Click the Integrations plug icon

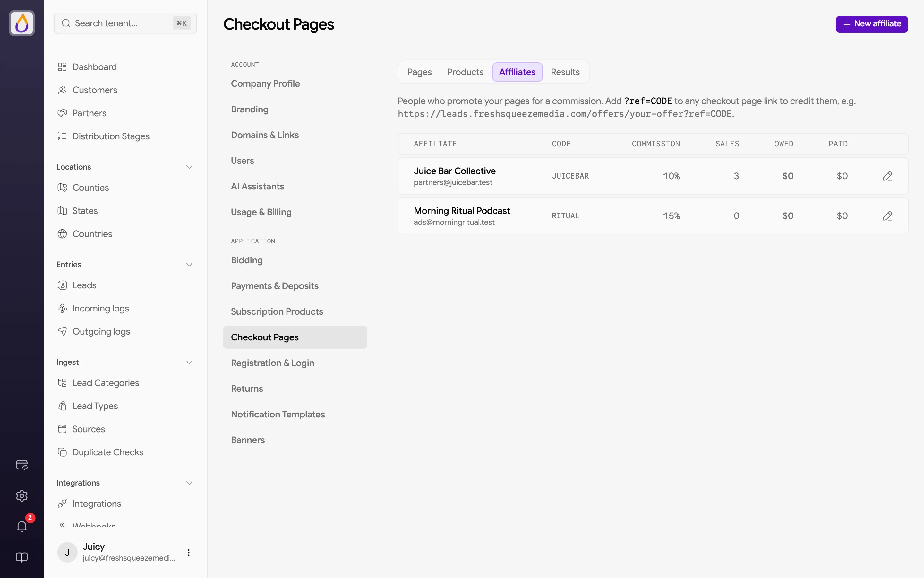coord(62,504)
